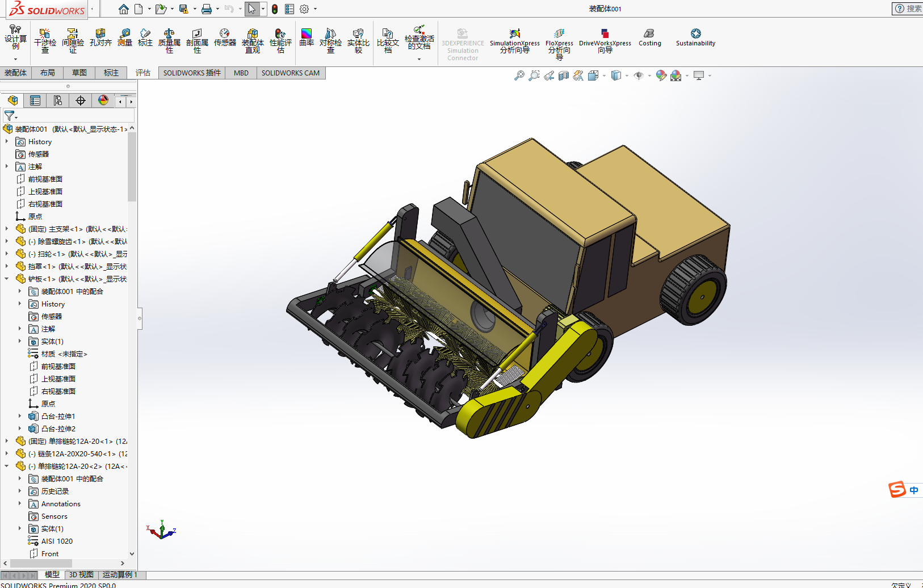Open the Edit Appearance color ball icon
Image resolution: width=923 pixels, height=588 pixels.
point(661,75)
